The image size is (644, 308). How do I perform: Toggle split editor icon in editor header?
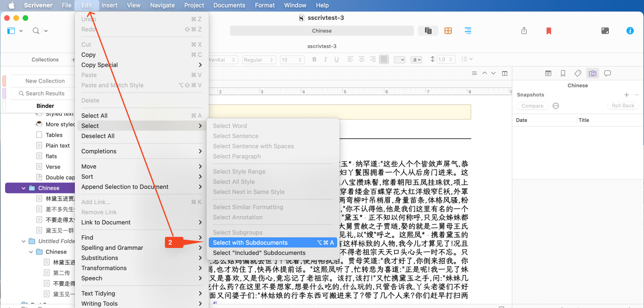coord(504,73)
